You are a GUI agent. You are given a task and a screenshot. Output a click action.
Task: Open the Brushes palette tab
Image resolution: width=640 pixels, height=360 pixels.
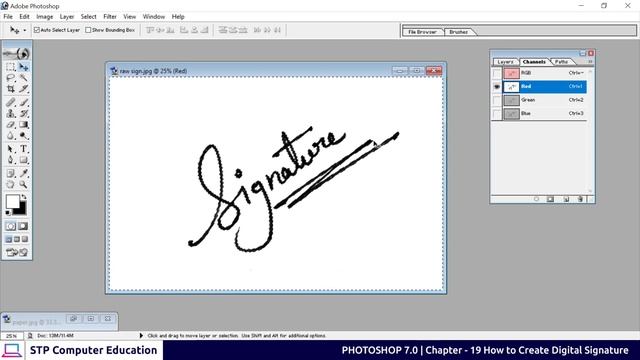[x=459, y=31]
